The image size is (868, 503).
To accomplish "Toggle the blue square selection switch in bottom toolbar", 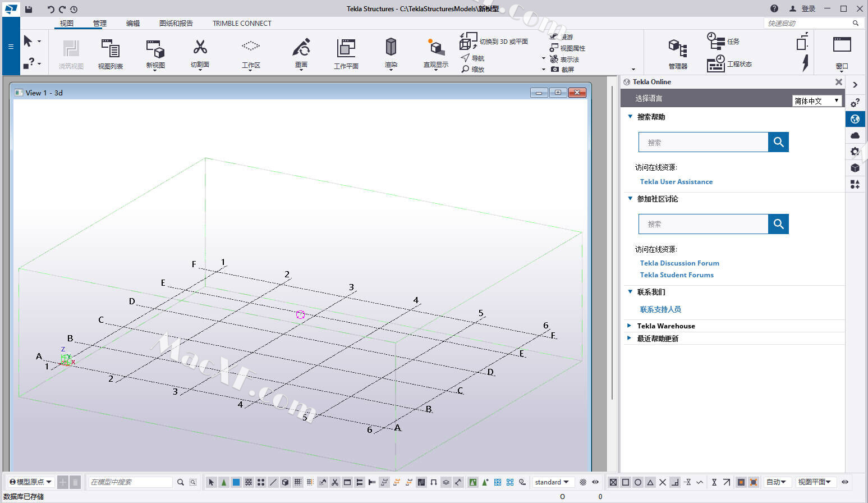I will pyautogui.click(x=236, y=482).
